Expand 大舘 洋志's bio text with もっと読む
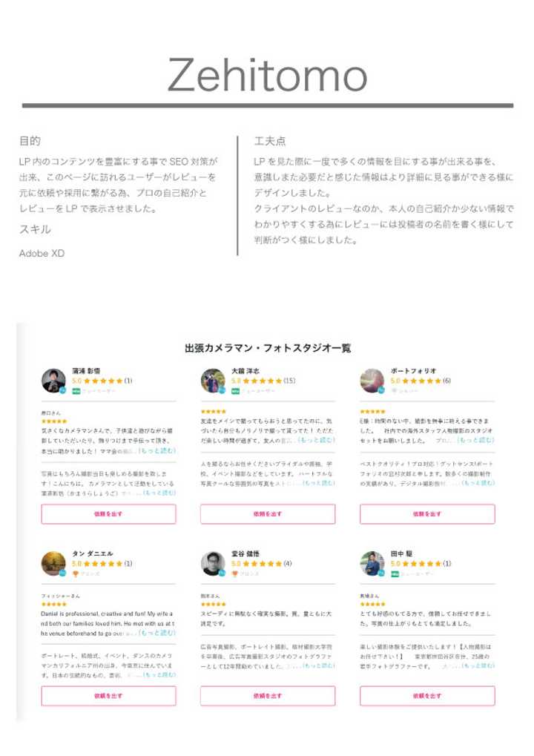The height and width of the screenshot is (756, 534). click(317, 483)
